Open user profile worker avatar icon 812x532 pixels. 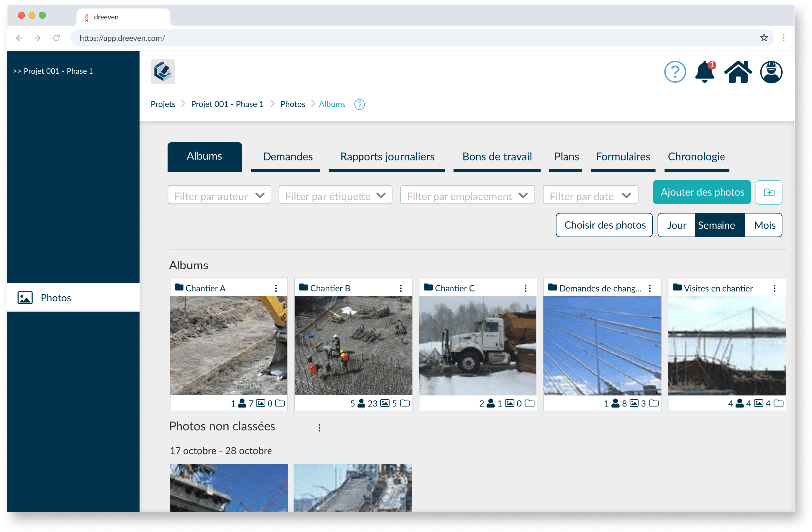[771, 72]
